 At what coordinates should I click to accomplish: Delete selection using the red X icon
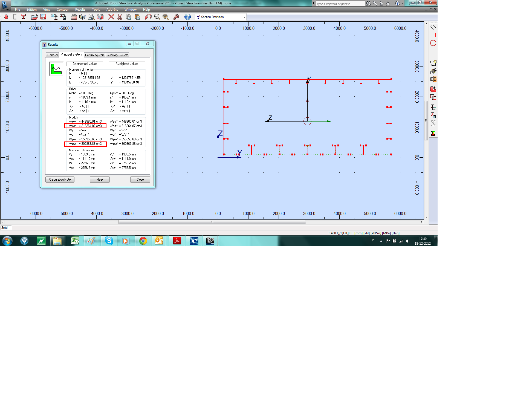point(111,17)
